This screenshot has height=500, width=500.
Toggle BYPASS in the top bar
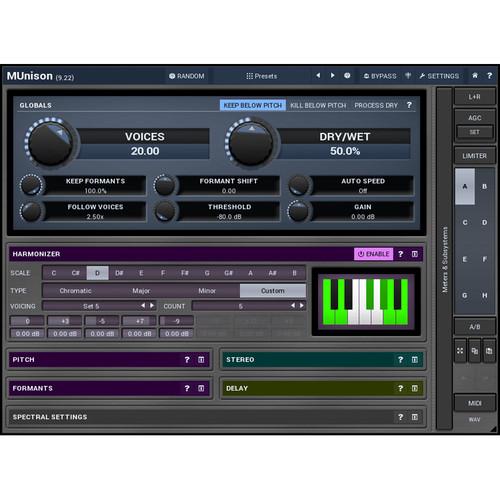[x=380, y=76]
